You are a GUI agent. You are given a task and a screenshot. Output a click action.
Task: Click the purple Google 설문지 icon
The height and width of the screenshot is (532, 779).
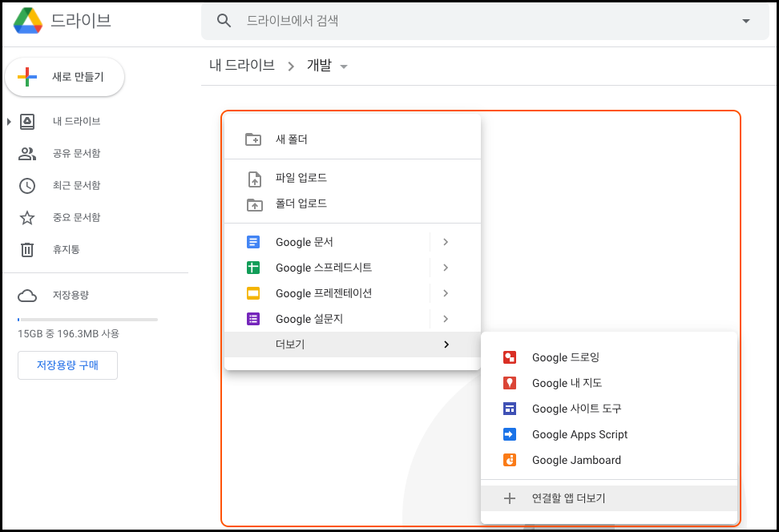point(253,319)
